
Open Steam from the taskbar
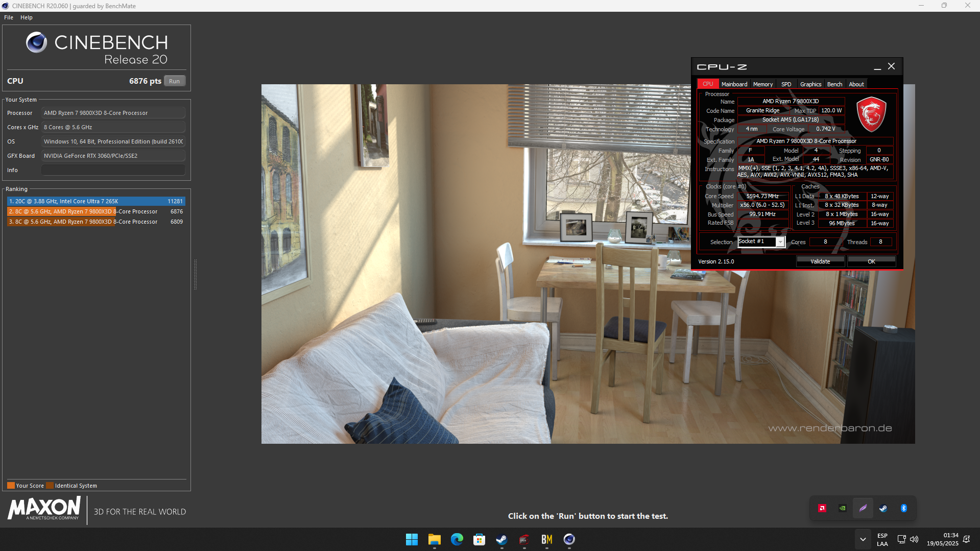click(501, 539)
